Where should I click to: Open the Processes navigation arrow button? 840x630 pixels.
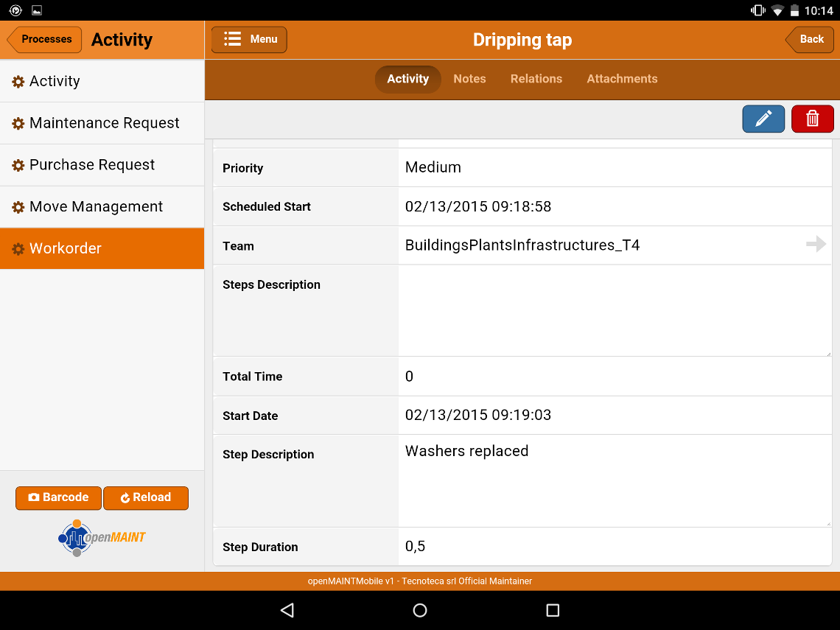[x=43, y=39]
